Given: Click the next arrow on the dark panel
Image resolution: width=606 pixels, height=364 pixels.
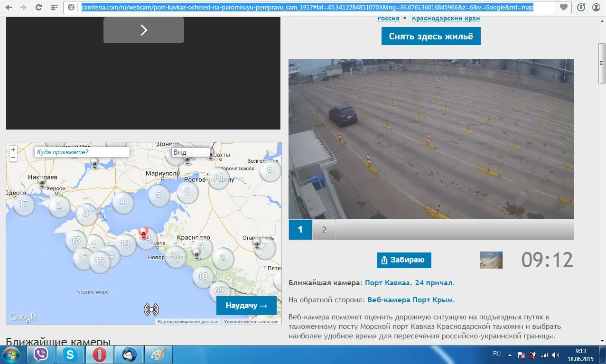Looking at the screenshot, I should click(x=144, y=30).
